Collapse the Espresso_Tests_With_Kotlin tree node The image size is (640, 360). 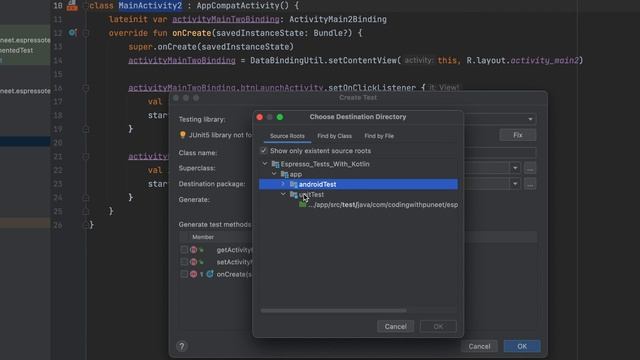tap(265, 164)
